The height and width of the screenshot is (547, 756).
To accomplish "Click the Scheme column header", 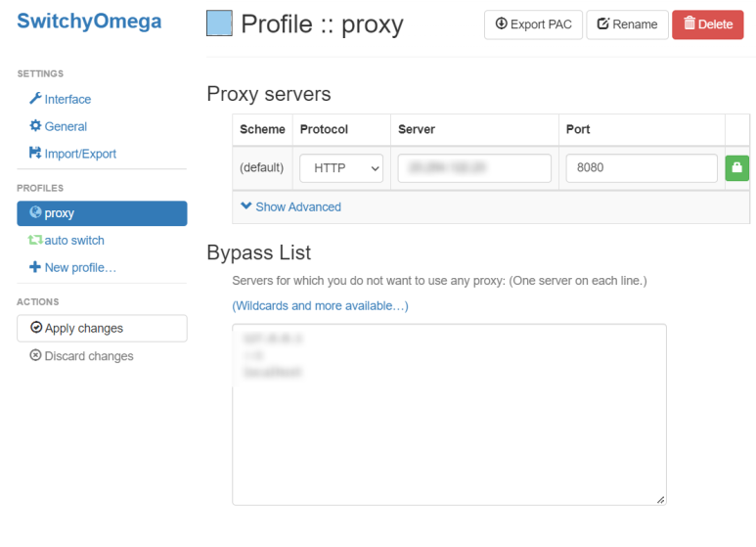I will pyautogui.click(x=262, y=129).
